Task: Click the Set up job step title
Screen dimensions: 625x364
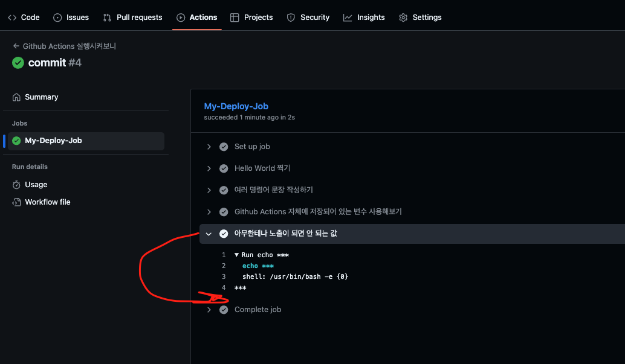Action: 252,147
